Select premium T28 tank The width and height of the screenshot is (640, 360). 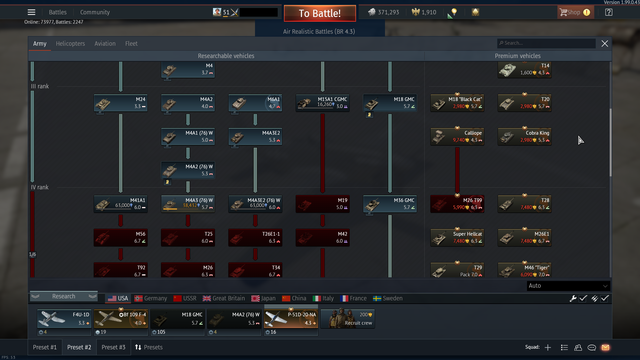coord(524,204)
